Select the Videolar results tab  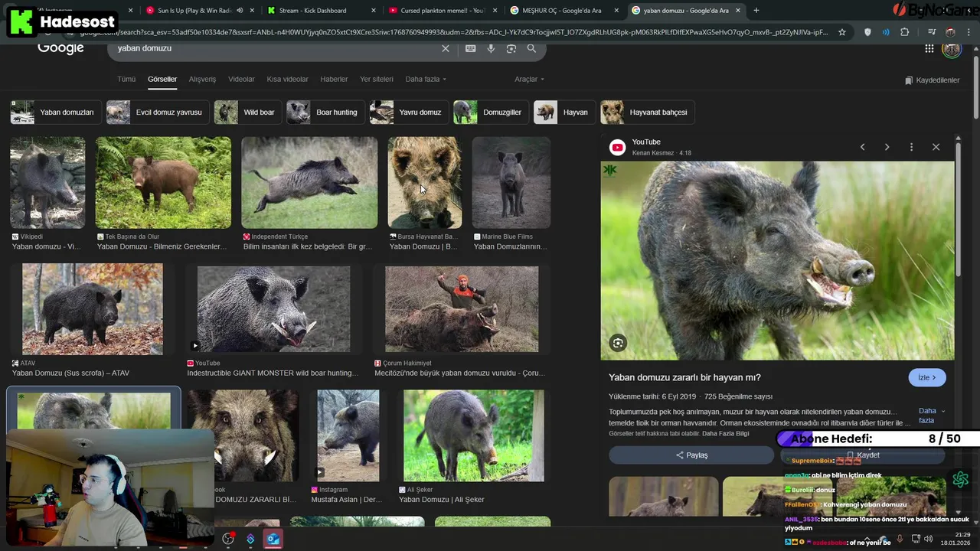pyautogui.click(x=241, y=79)
